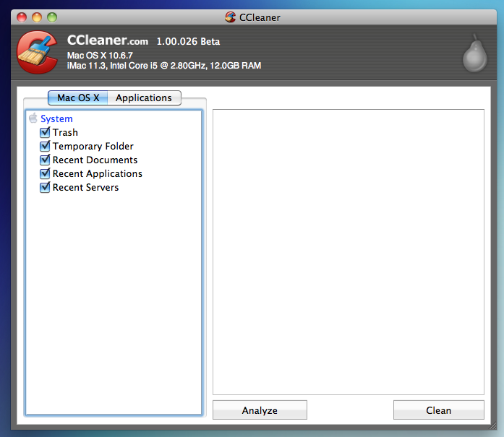Click the Clean button

coord(439,410)
